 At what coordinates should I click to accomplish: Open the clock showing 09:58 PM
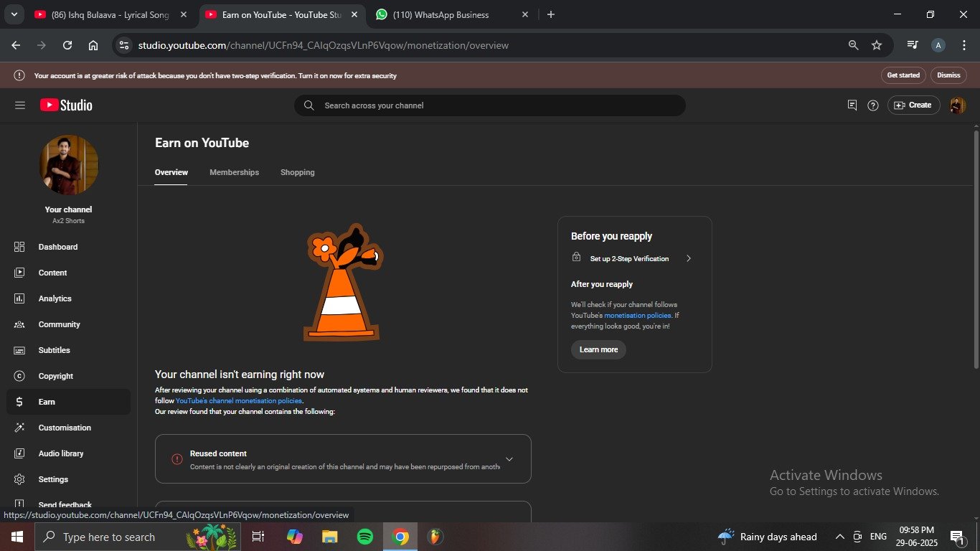pyautogui.click(x=918, y=537)
